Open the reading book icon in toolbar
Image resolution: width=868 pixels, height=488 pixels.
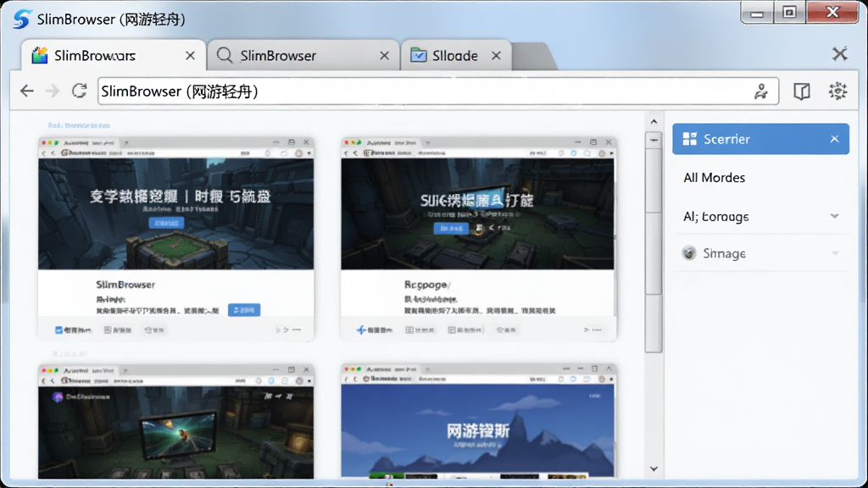[x=802, y=91]
